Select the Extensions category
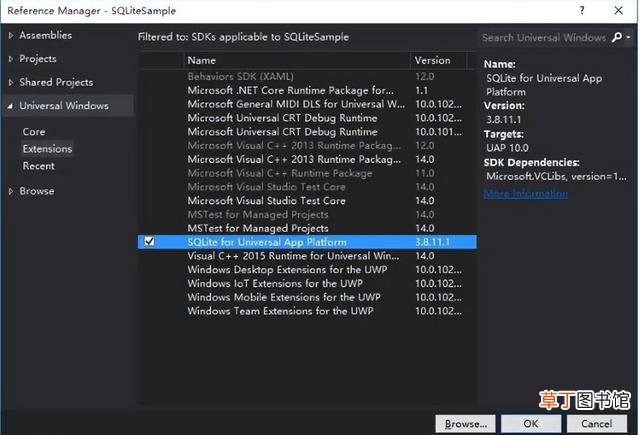Viewport: 640px width, 435px height. (47, 149)
